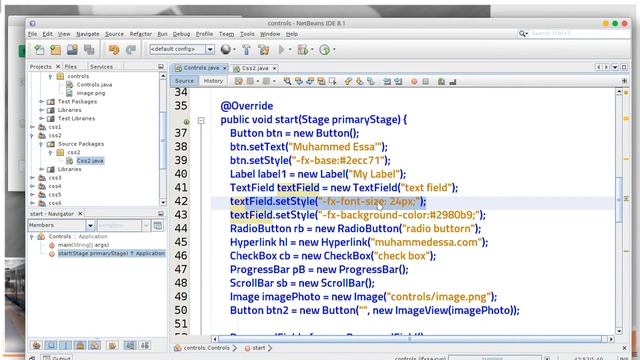Expand the css3 project node

click(x=32, y=178)
